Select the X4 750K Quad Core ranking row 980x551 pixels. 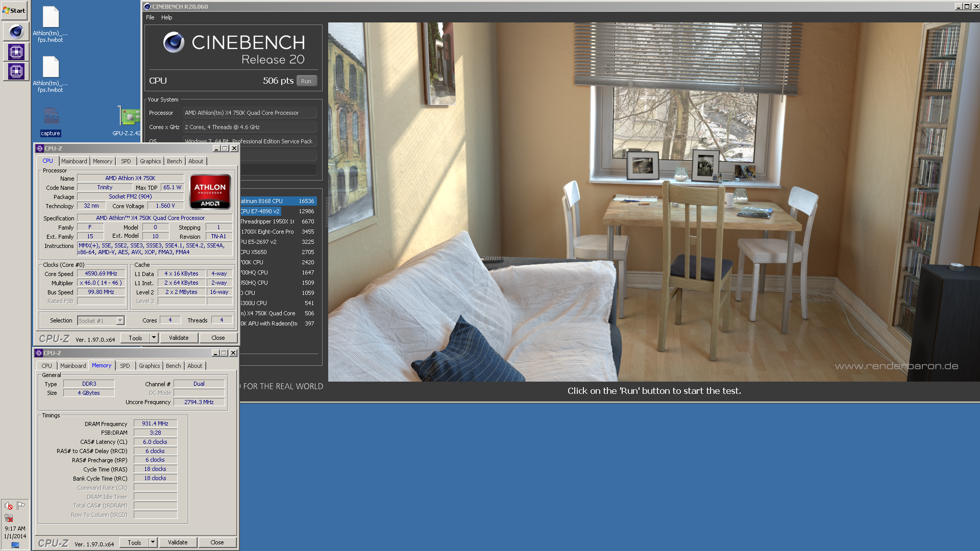pos(278,313)
